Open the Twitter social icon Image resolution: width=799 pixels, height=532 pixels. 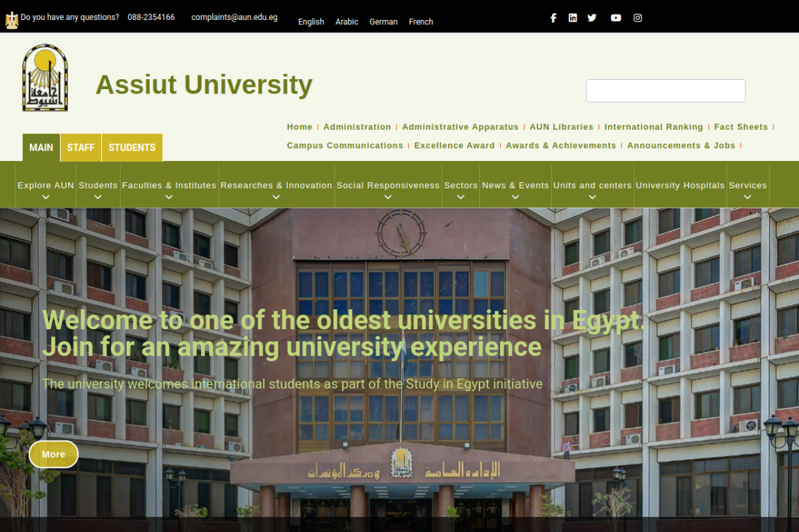(x=592, y=18)
